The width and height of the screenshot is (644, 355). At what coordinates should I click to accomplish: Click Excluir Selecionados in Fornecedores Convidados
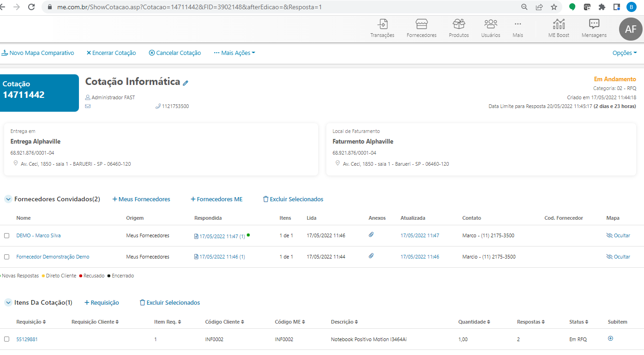pyautogui.click(x=293, y=199)
